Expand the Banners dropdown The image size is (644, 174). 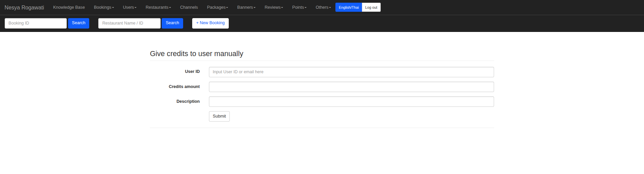point(246,7)
